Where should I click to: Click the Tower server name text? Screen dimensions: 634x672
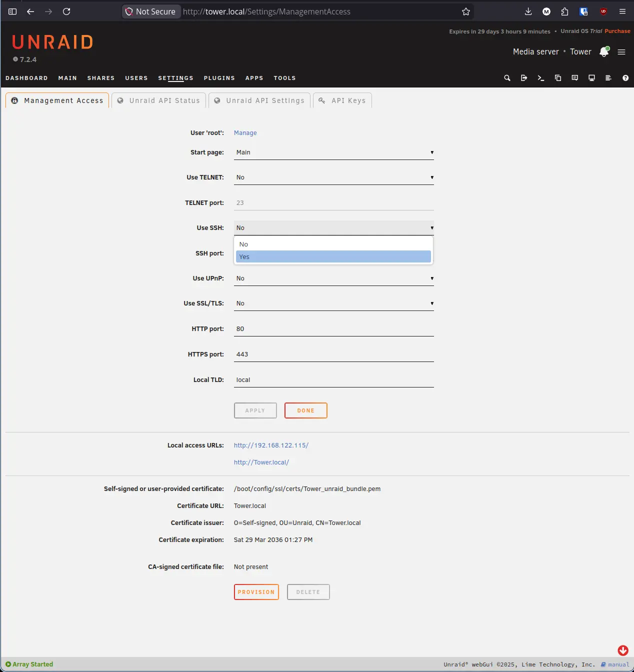point(580,52)
